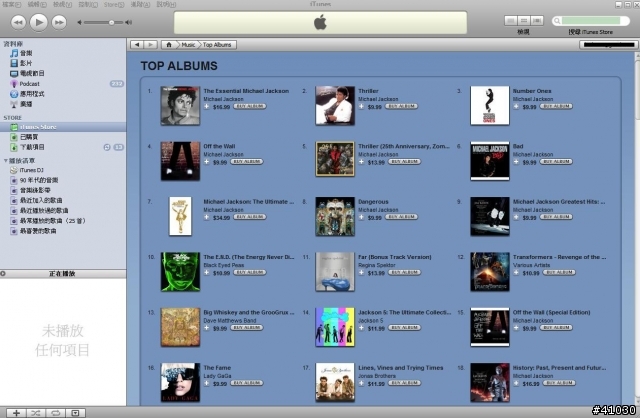Screen dimensions: 640x418
Task: Adjust the volume slider knob
Action: pos(111,22)
